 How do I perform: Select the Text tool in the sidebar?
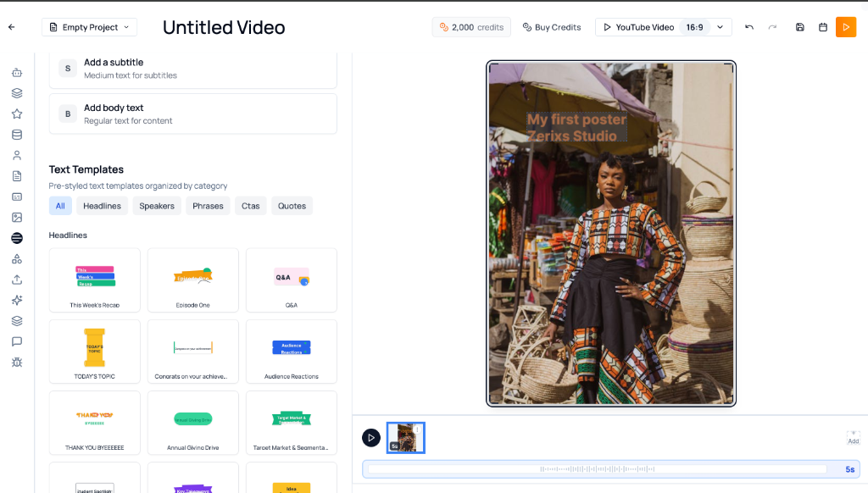(x=16, y=238)
